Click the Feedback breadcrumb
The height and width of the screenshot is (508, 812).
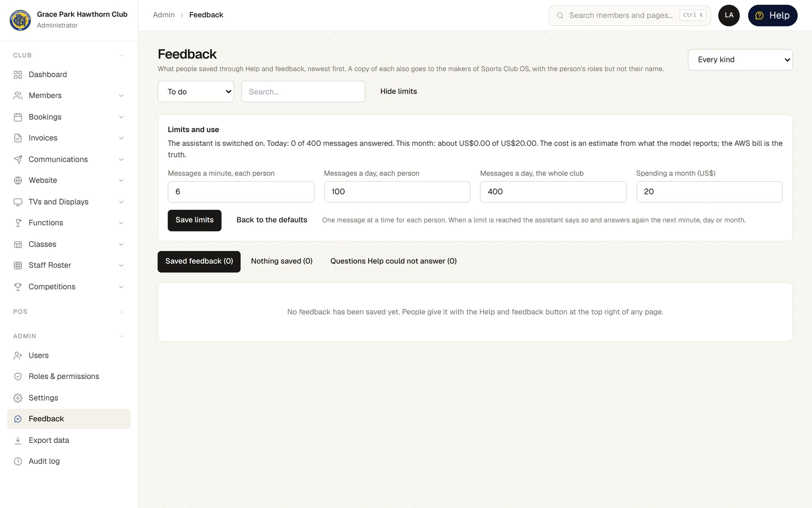click(x=206, y=15)
